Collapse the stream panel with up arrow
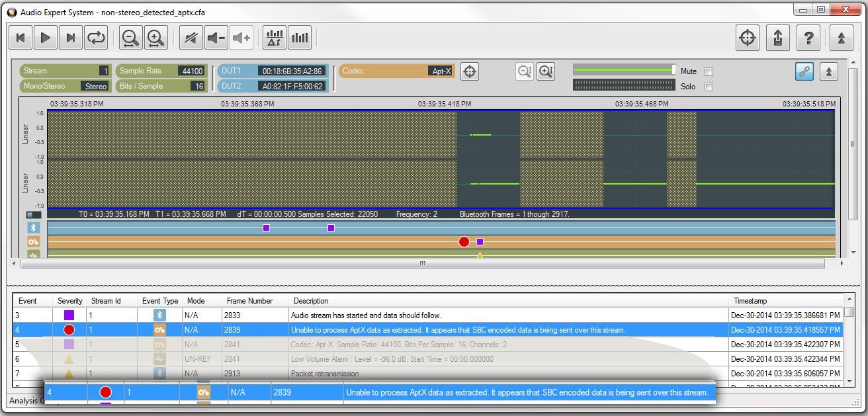 point(828,71)
